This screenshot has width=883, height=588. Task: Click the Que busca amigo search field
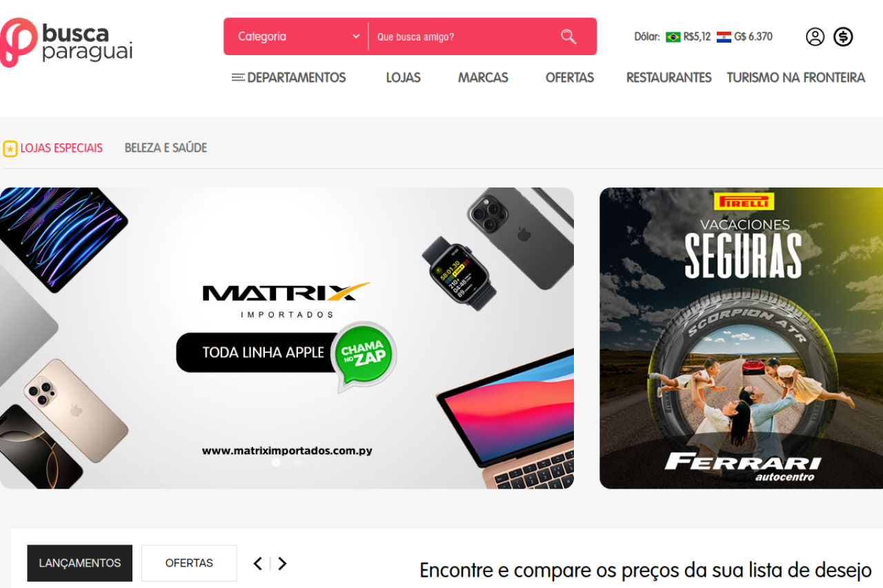click(x=464, y=37)
